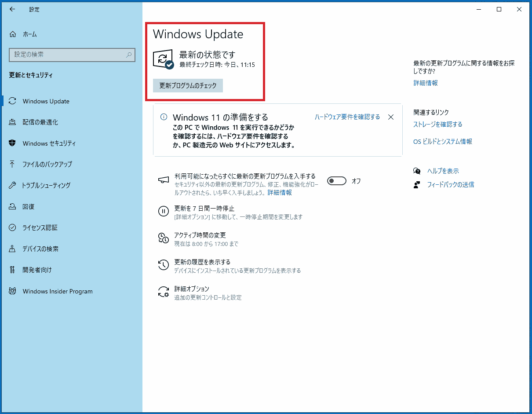Screen dimensions: 532x414
Task: Minimize the settings window
Action: pyautogui.click(x=479, y=9)
